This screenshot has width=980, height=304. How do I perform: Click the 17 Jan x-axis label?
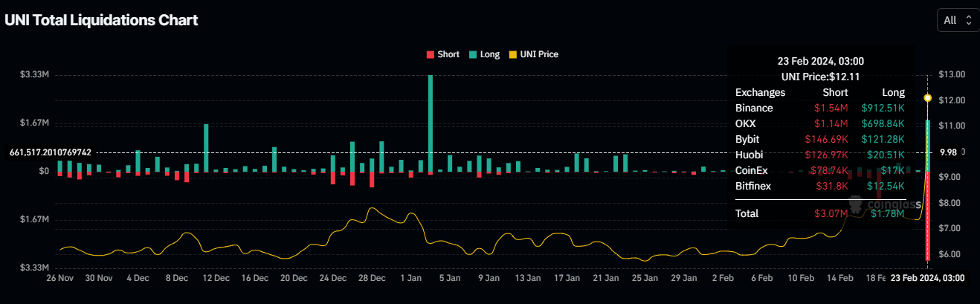pyautogui.click(x=567, y=278)
